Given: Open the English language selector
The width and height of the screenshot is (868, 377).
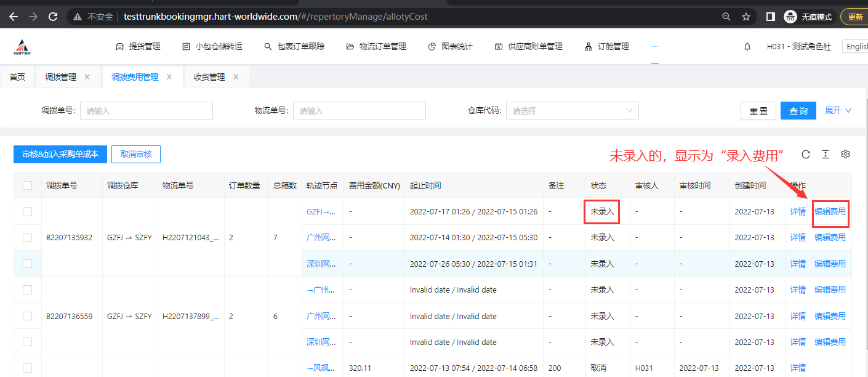Looking at the screenshot, I should pyautogui.click(x=856, y=46).
